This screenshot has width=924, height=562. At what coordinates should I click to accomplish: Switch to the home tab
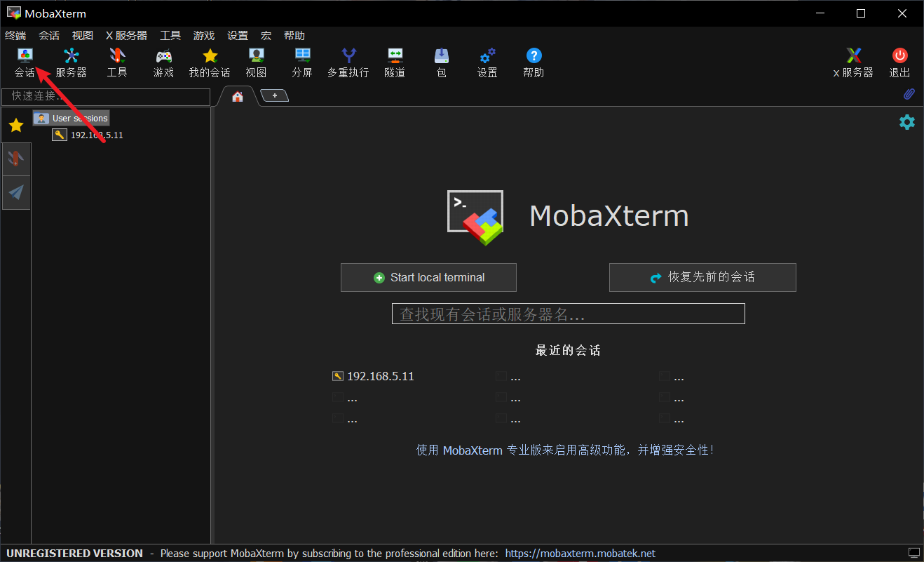click(x=238, y=96)
